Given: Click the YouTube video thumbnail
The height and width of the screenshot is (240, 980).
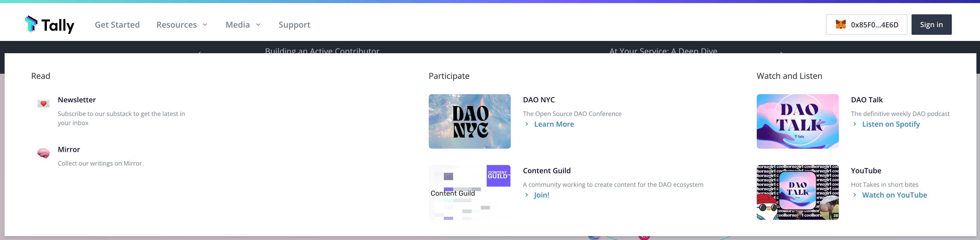Looking at the screenshot, I should (797, 192).
